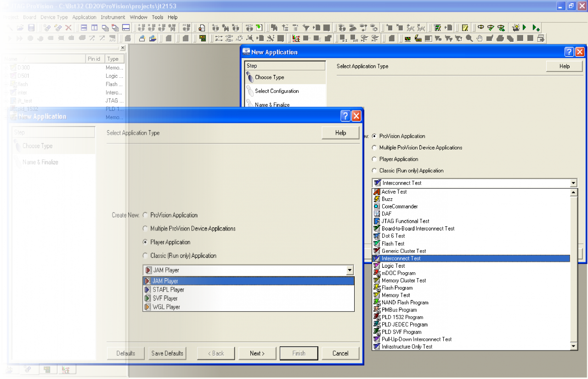Pick SVF Player from the list

[249, 298]
